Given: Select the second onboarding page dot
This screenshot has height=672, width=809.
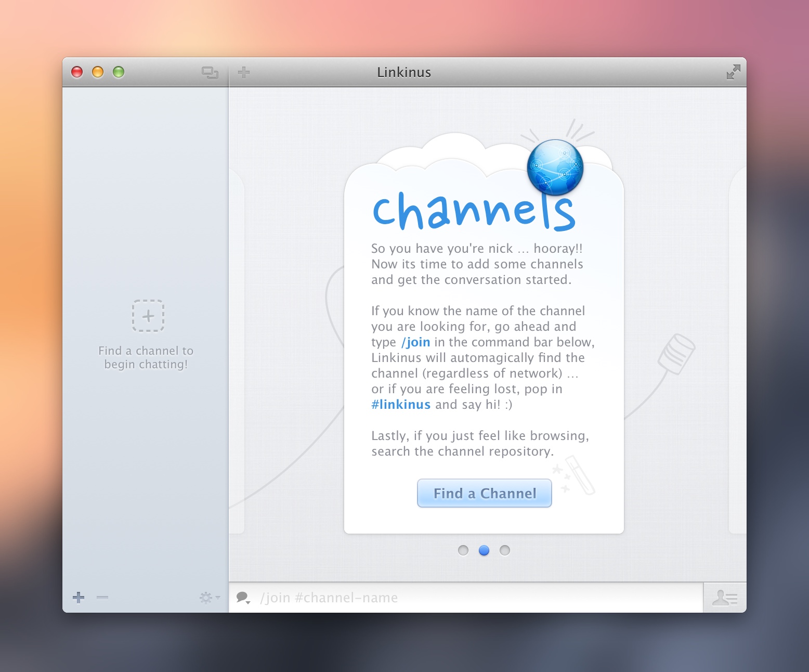Looking at the screenshot, I should (484, 550).
